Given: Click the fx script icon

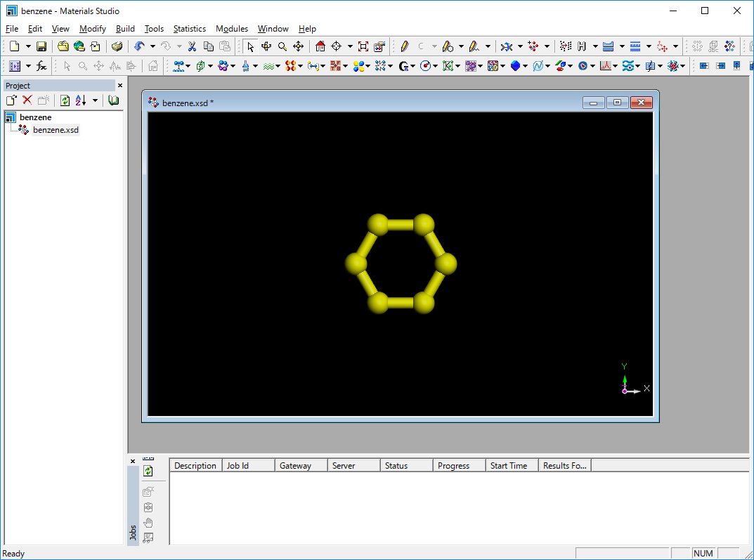Looking at the screenshot, I should 41,66.
